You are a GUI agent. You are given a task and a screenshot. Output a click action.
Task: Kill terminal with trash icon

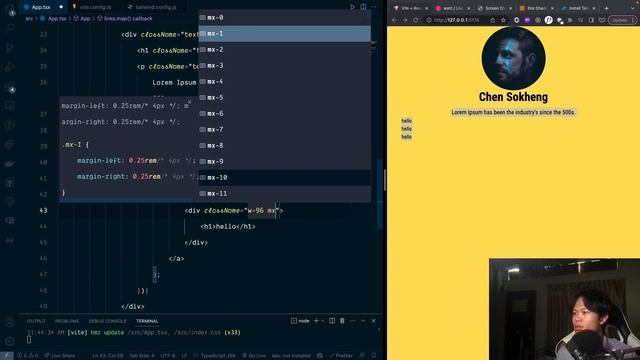coord(342,321)
